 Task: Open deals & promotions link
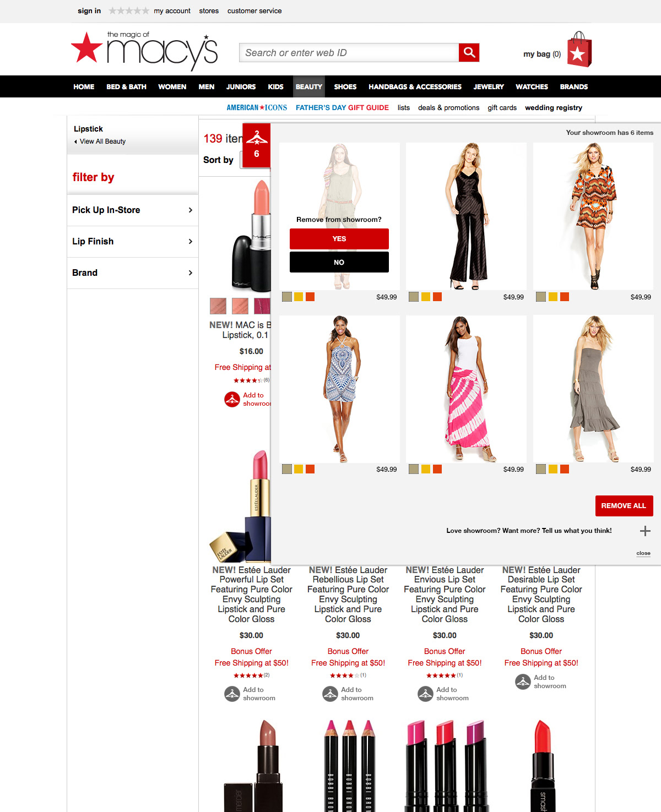(x=448, y=107)
